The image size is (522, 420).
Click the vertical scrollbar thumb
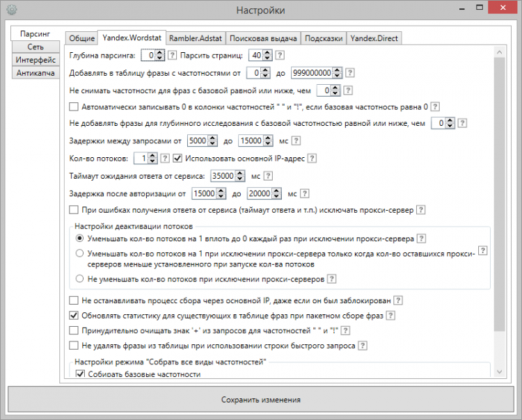(499, 194)
